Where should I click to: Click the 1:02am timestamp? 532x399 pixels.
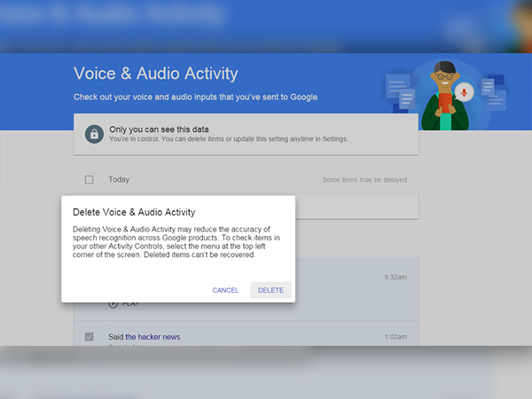395,337
